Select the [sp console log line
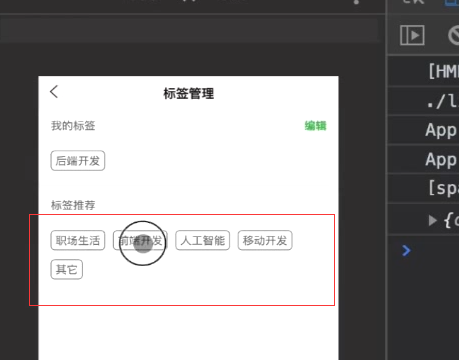The width and height of the screenshot is (459, 360). coord(423,188)
